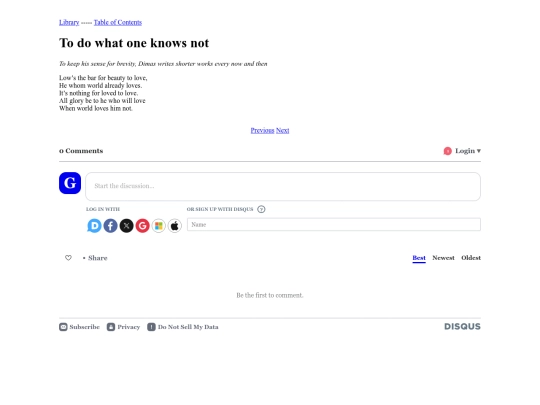Image resolution: width=540 pixels, height=405 pixels.
Task: Click the OR SIGN UP WITH DISQUS label
Action: [220, 209]
